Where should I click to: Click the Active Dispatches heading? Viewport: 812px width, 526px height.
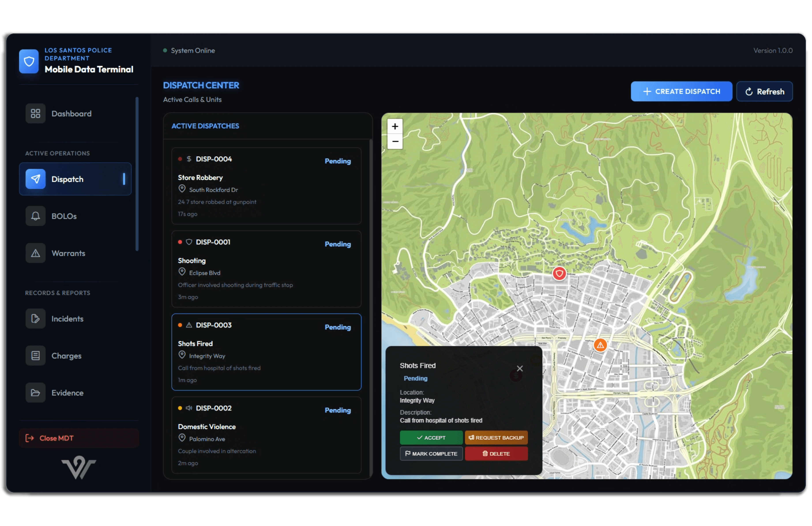205,126
